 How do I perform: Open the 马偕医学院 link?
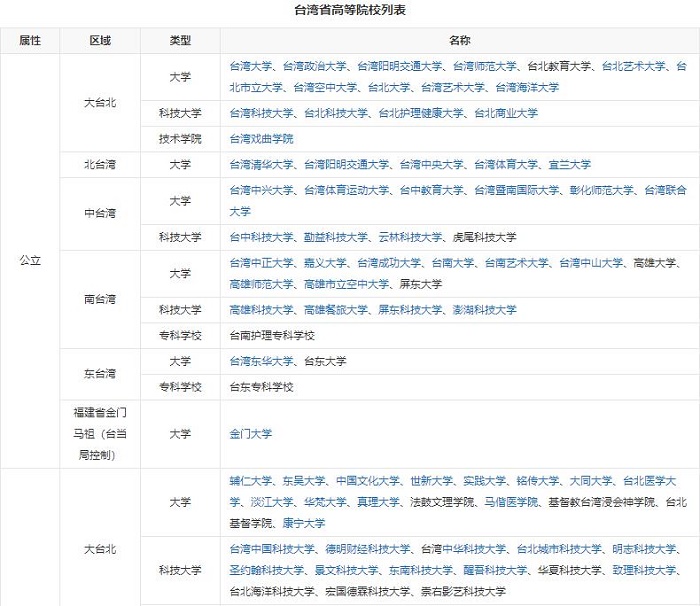[x=511, y=502]
